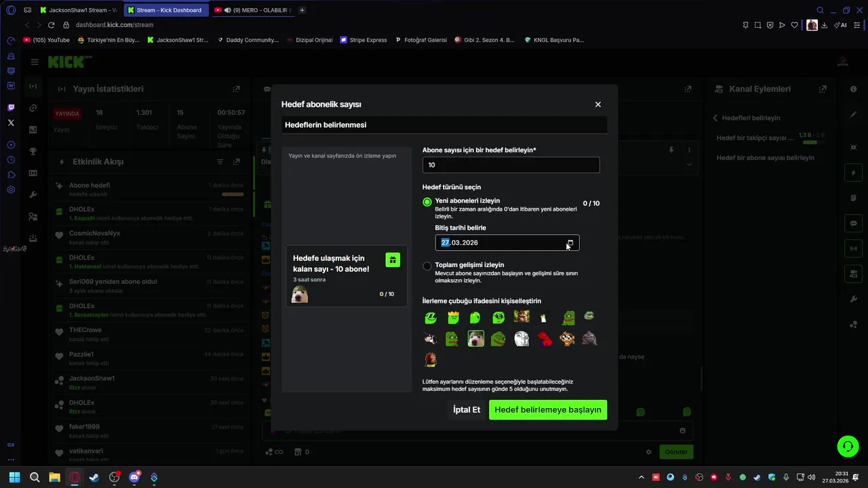This screenshot has height=488, width=868.
Task: Open Hedef bir abone sayısı belirleyin
Action: click(766, 157)
